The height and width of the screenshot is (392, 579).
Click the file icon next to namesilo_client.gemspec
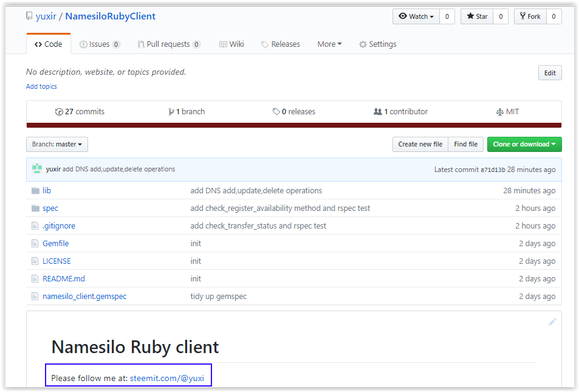(35, 297)
